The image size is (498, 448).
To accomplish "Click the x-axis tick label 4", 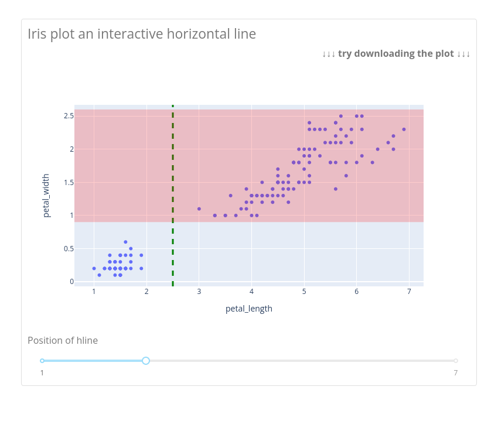I will click(251, 292).
